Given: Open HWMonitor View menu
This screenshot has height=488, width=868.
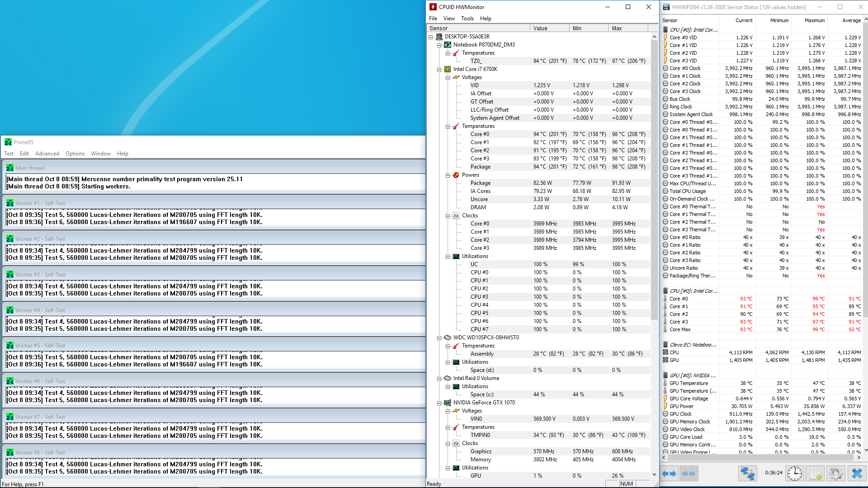Looking at the screenshot, I should [449, 19].
